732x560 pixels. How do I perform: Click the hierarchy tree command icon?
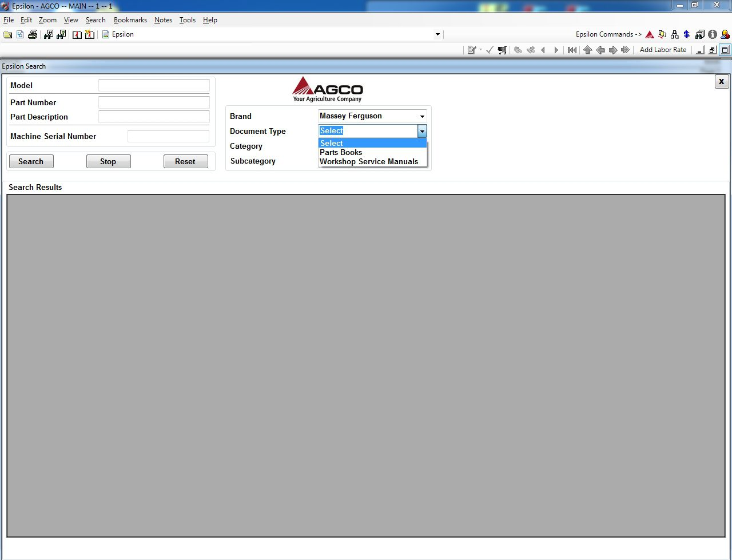coord(675,35)
